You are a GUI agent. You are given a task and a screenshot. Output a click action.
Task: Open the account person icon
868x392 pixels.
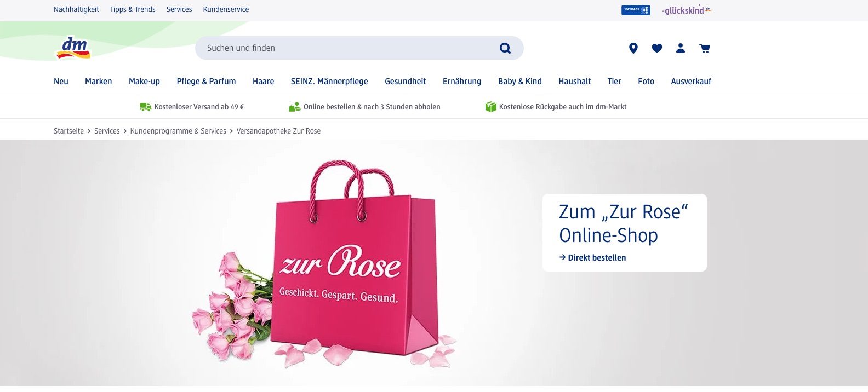coord(681,48)
